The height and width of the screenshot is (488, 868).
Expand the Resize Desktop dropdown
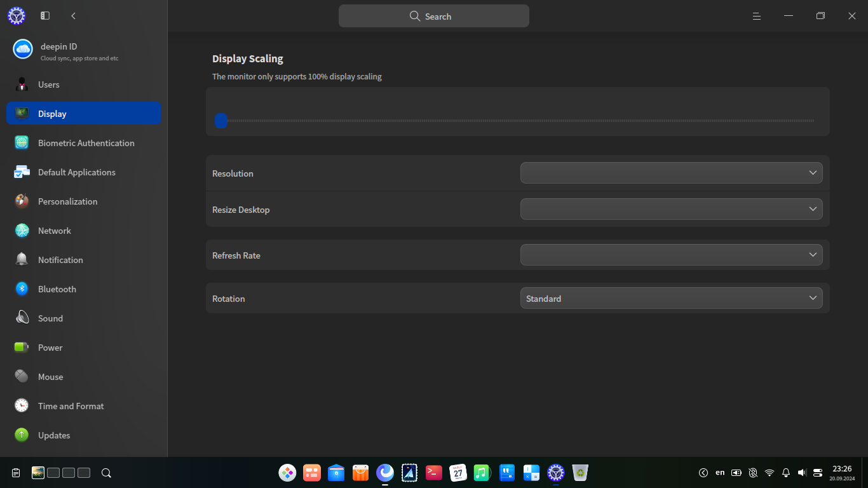click(x=672, y=209)
